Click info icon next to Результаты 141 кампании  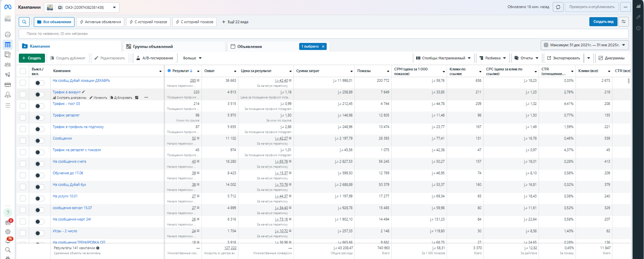pos(98,248)
